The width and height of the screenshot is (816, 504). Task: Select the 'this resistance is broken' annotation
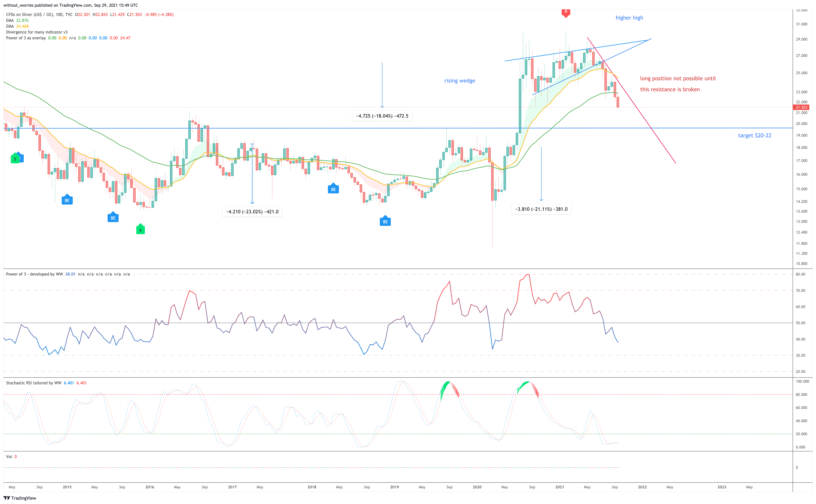tap(670, 89)
